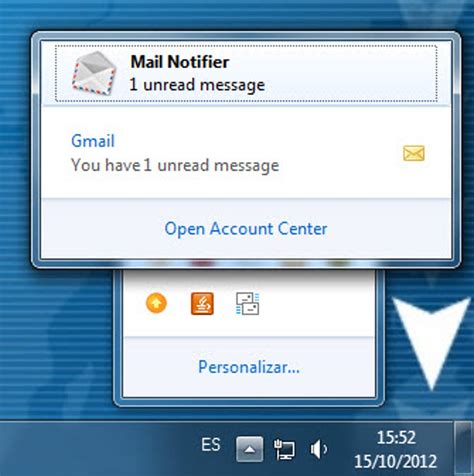
Task: Open the ES input language indicator
Action: [211, 445]
